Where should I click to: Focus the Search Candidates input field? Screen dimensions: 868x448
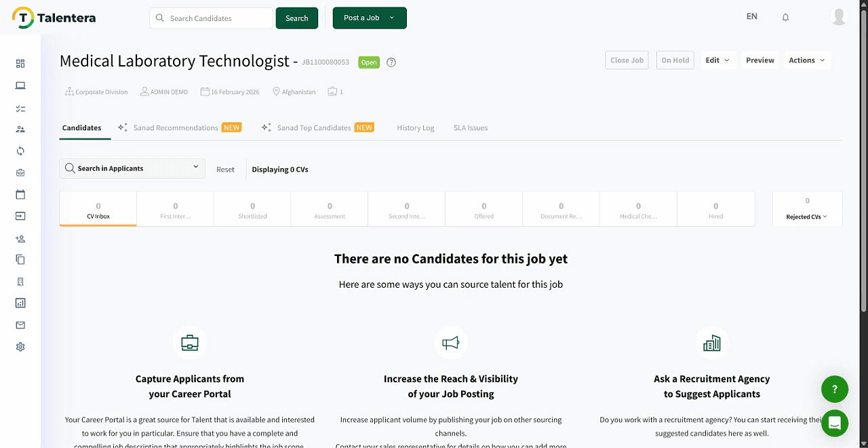click(217, 18)
